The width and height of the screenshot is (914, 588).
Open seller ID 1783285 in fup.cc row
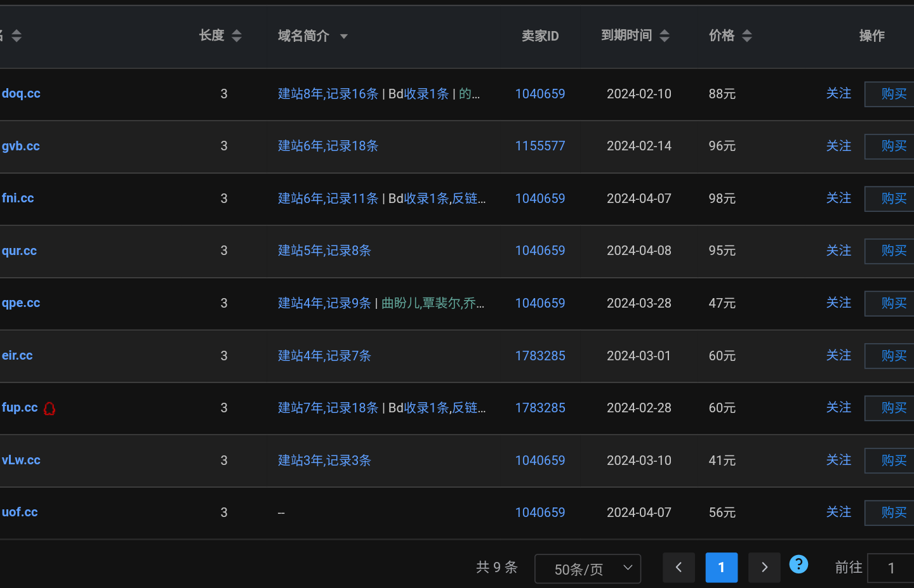[540, 408]
